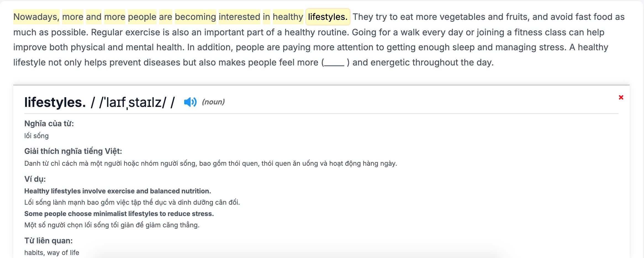Click the word 'fruits,' in the passage
This screenshot has width=644, height=258.
(x=518, y=17)
